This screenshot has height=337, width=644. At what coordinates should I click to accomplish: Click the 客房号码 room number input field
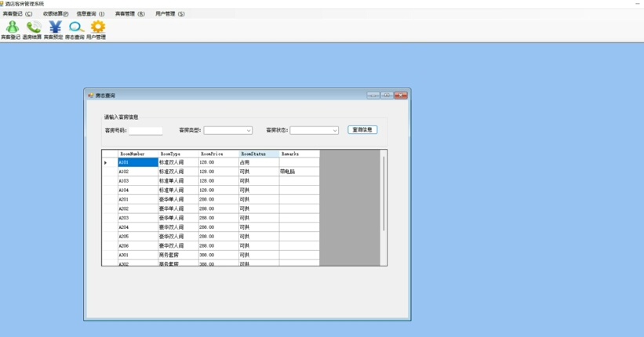pyautogui.click(x=145, y=131)
